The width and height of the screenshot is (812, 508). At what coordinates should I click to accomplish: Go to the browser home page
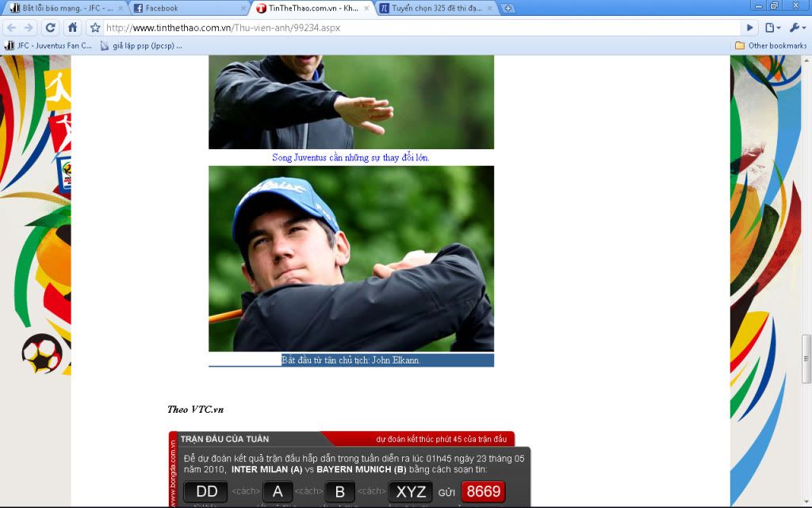click(72, 28)
